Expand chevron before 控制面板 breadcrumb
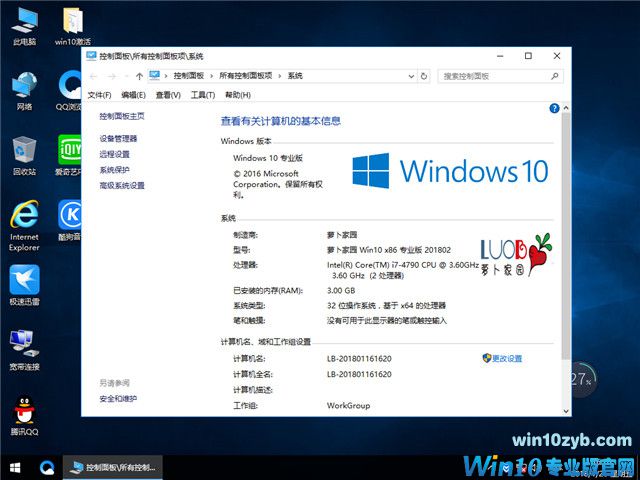The height and width of the screenshot is (480, 640). pyautogui.click(x=166, y=76)
